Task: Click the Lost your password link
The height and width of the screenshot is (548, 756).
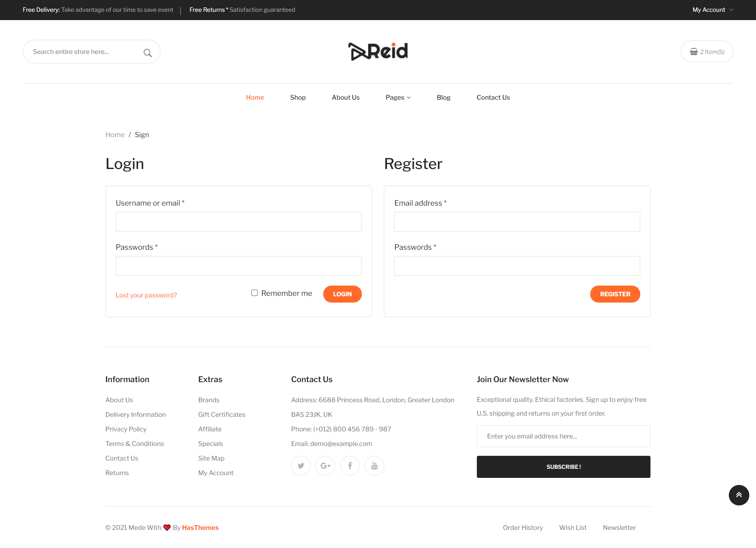Action: click(146, 295)
